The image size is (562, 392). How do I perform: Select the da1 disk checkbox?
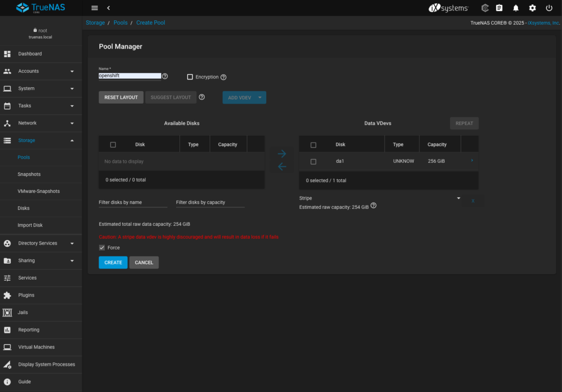pos(313,162)
